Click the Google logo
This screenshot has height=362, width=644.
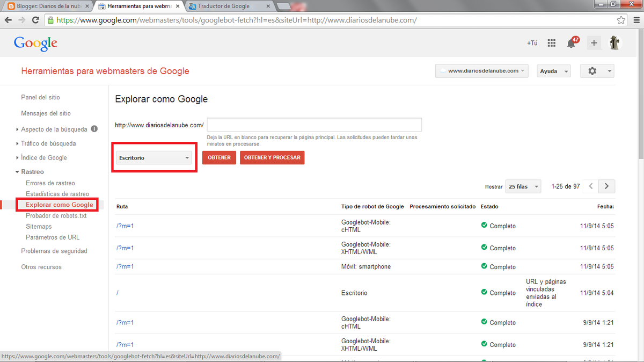tap(35, 44)
